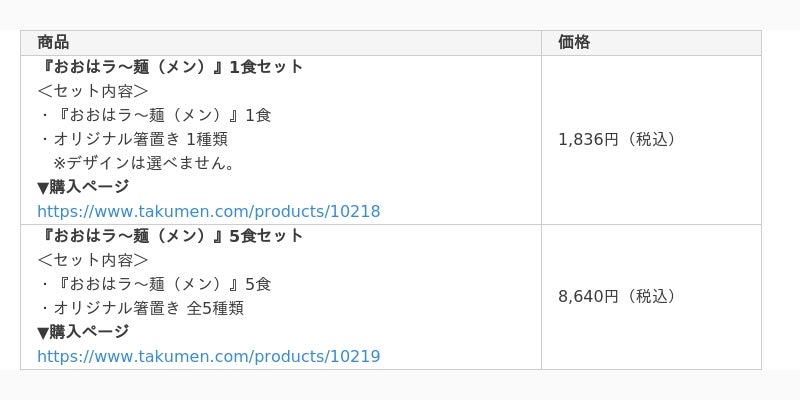Click the 8,640円（税込）price cell
Viewport: 800px width, 400px height.
(x=617, y=296)
